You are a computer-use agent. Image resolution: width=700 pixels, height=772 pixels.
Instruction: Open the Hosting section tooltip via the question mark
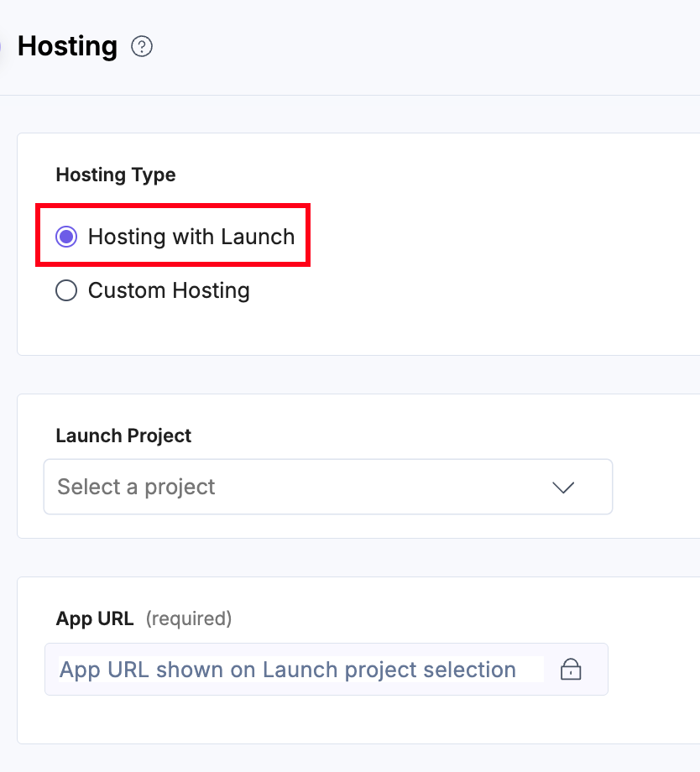tap(142, 46)
